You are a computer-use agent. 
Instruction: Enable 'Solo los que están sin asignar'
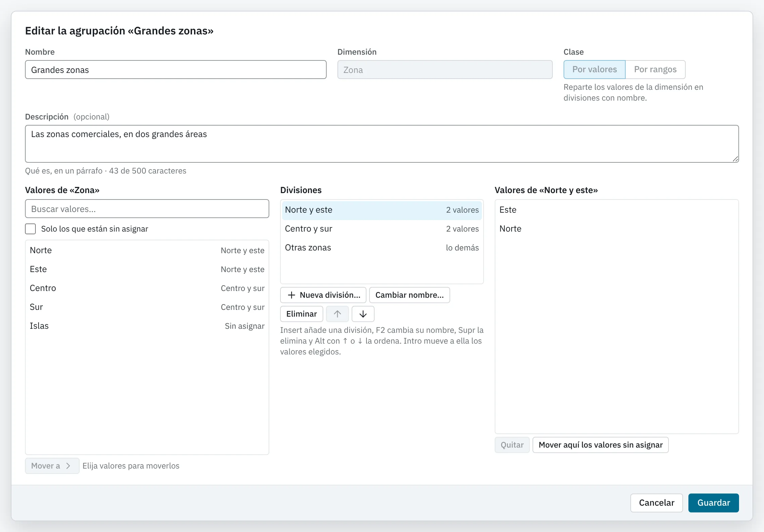pos(30,229)
